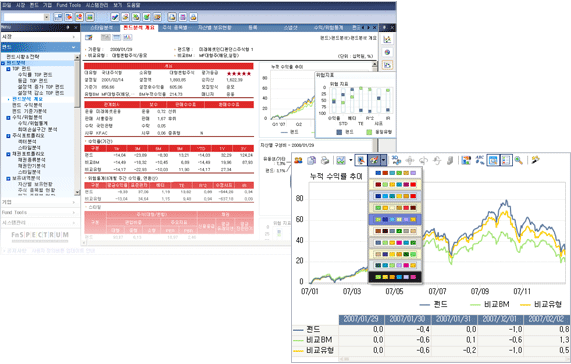Open the Fund Tools menu
The height and width of the screenshot is (364, 571).
coord(68,5)
